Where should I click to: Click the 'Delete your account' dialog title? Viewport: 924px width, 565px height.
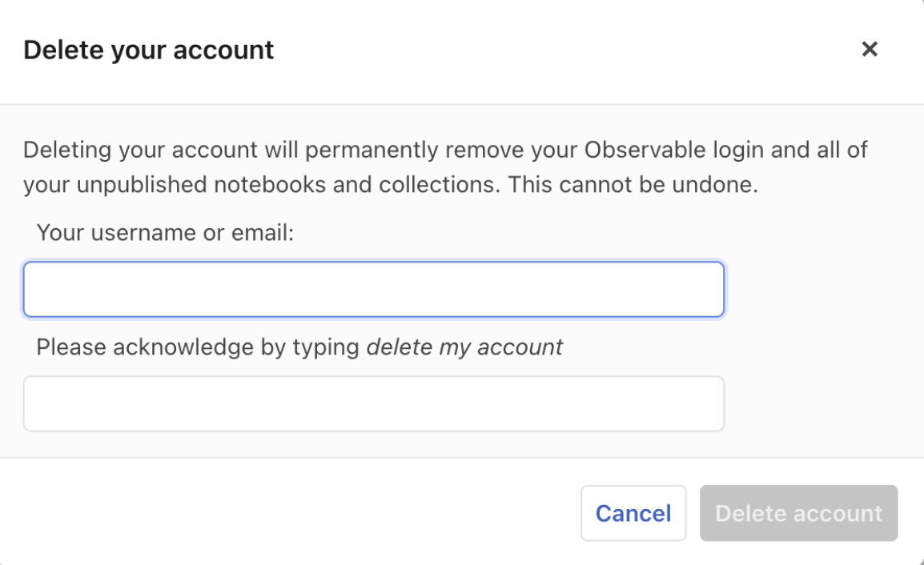pos(150,50)
